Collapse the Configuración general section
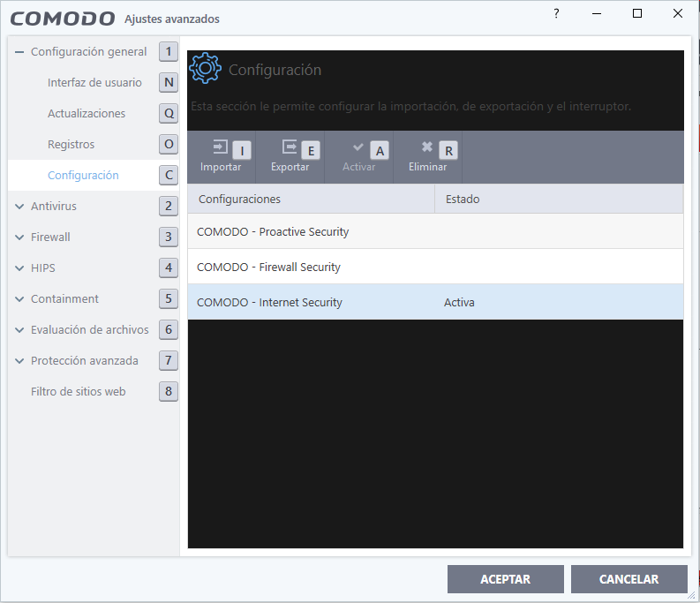This screenshot has width=700, height=603. coord(19,52)
